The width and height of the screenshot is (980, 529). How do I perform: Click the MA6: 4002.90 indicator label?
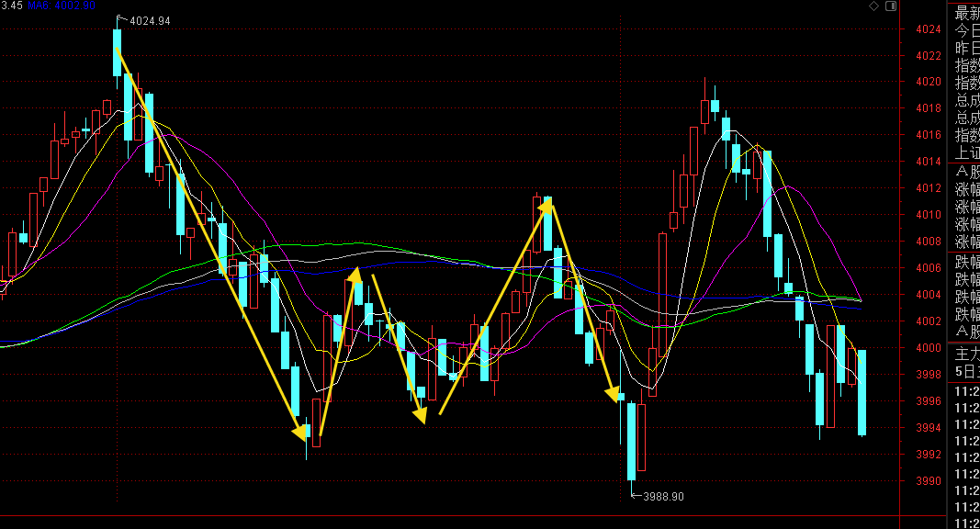62,6
